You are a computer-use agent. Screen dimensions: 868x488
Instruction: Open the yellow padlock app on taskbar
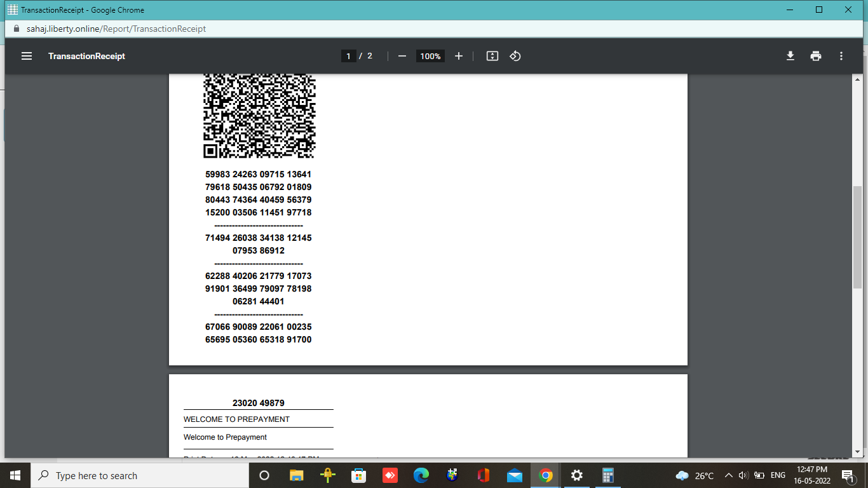[x=327, y=475]
